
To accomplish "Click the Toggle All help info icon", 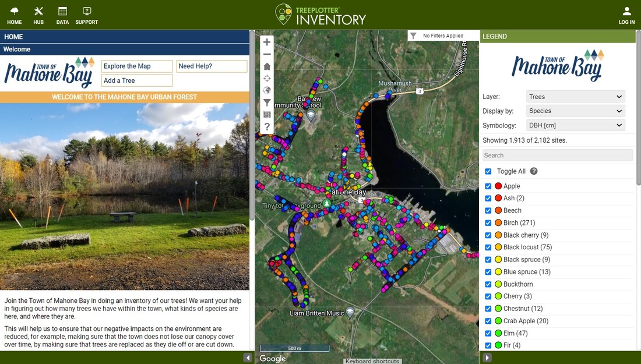I will click(x=533, y=171).
